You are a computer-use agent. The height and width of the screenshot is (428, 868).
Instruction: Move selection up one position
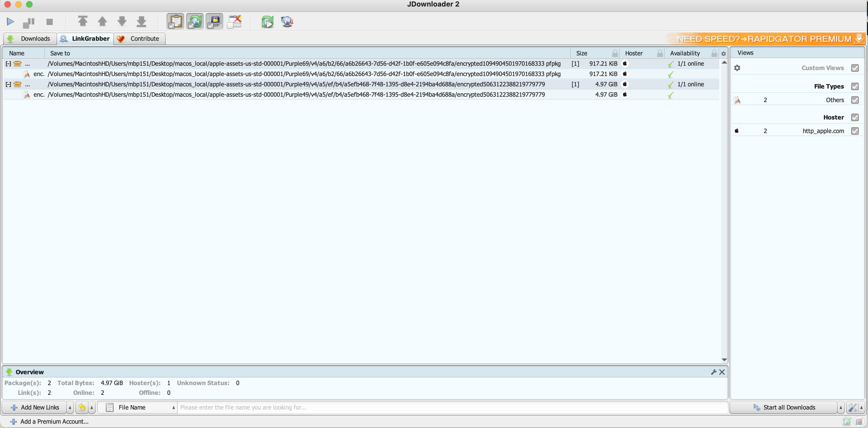coord(102,21)
